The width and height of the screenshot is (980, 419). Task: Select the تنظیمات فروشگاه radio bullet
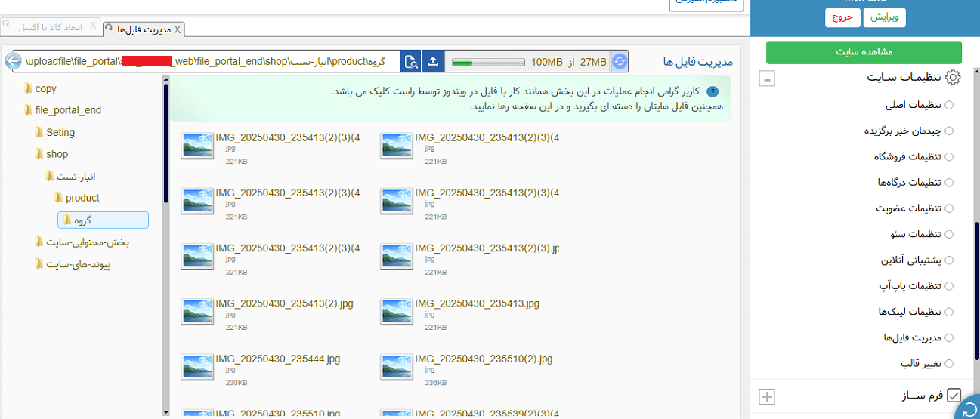click(949, 156)
